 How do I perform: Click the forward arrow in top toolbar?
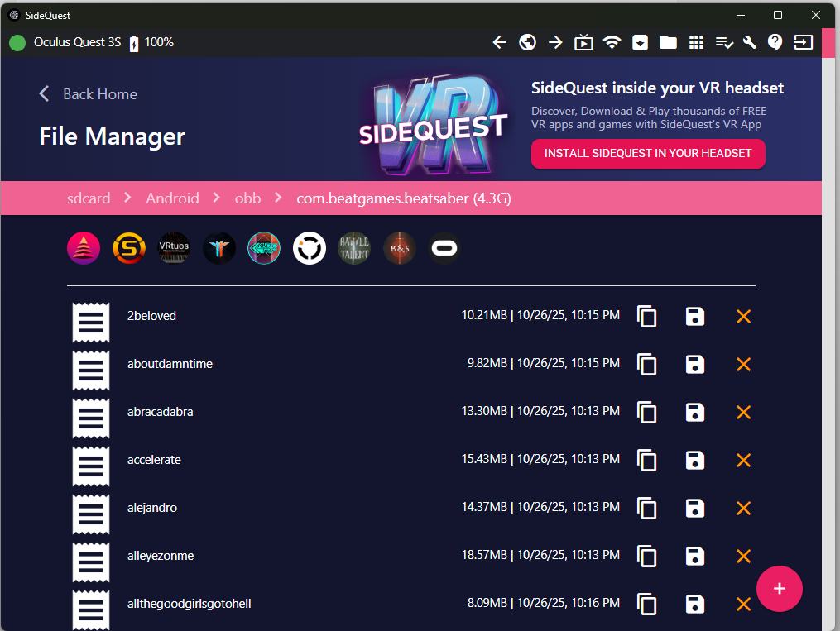pos(555,42)
